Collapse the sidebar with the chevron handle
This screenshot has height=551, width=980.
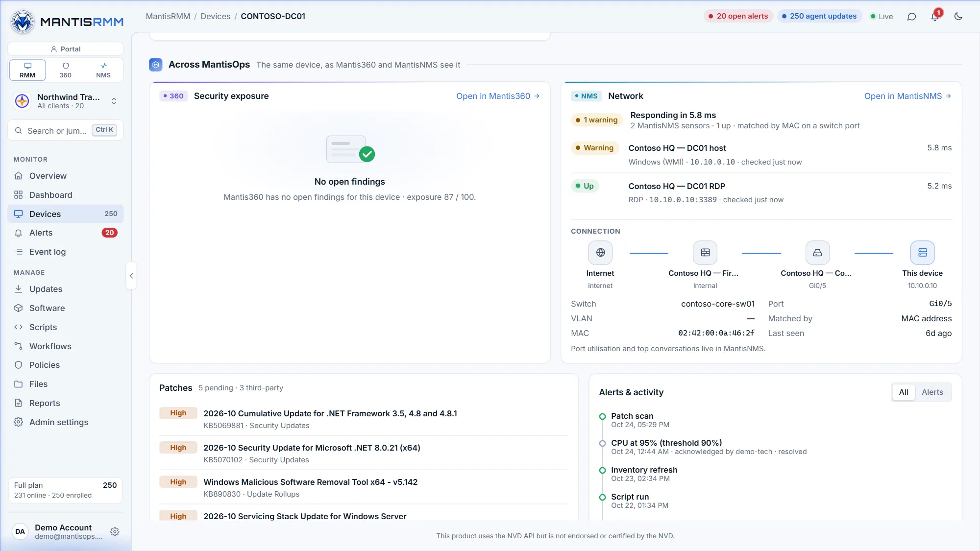coord(131,276)
